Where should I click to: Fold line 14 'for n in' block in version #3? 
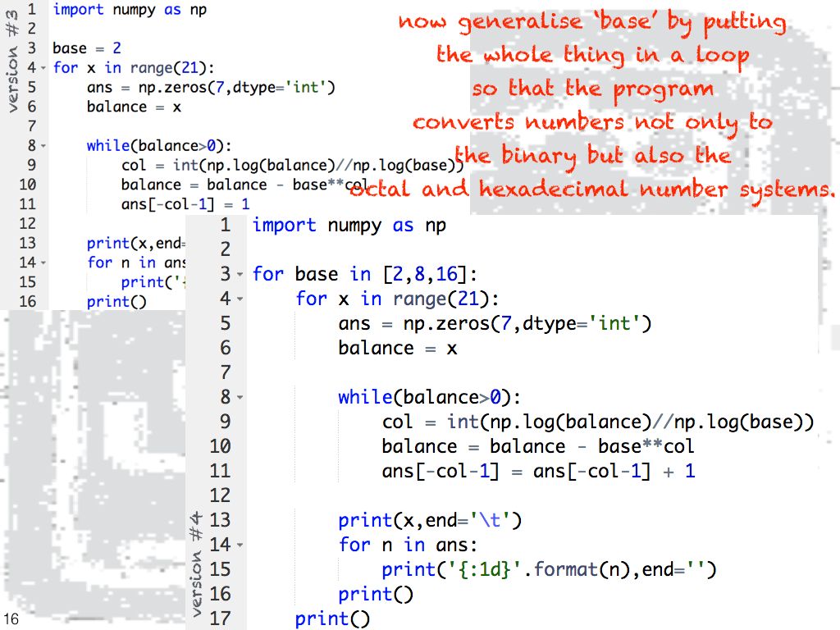click(43, 263)
